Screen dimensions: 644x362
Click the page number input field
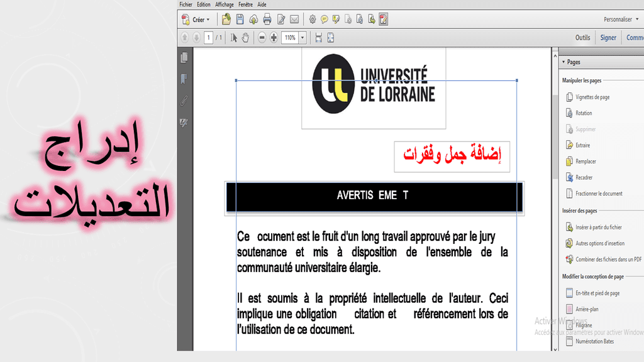(x=209, y=38)
